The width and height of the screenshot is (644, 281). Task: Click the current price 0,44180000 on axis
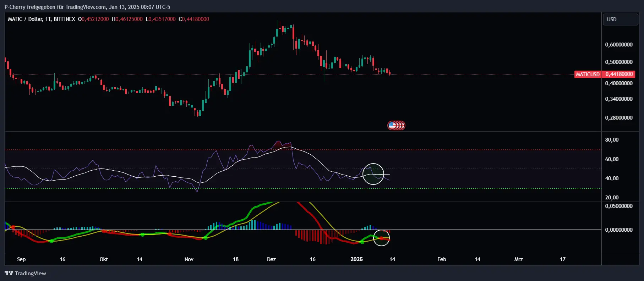point(619,74)
